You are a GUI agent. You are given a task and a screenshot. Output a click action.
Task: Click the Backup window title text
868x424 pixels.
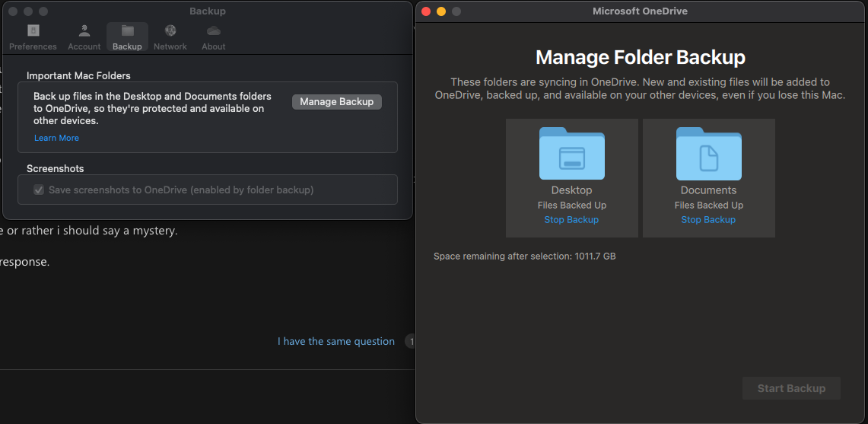coord(208,11)
